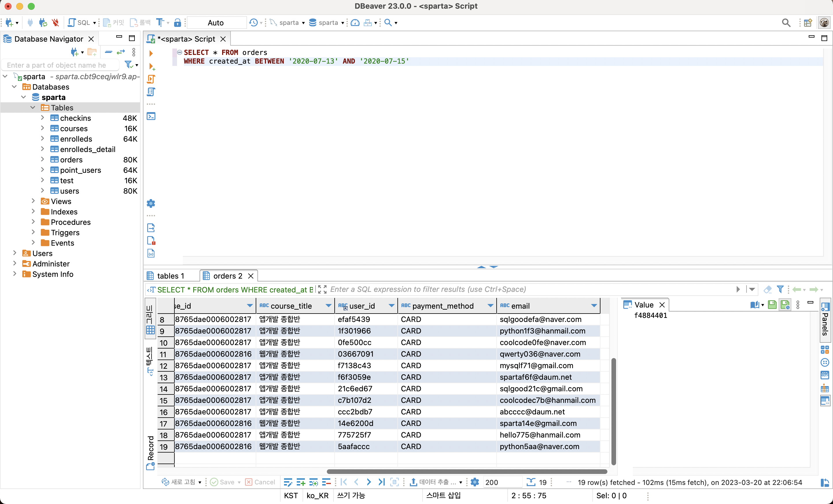Image resolution: width=833 pixels, height=504 pixels.
Task: Open the SQL terminal output panel icon
Action: [x=151, y=116]
